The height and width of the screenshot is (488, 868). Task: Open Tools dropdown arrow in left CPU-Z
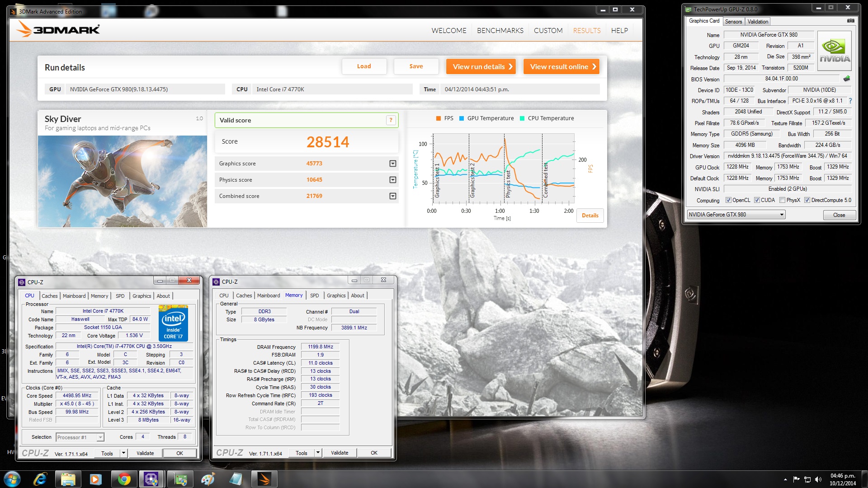[123, 453]
